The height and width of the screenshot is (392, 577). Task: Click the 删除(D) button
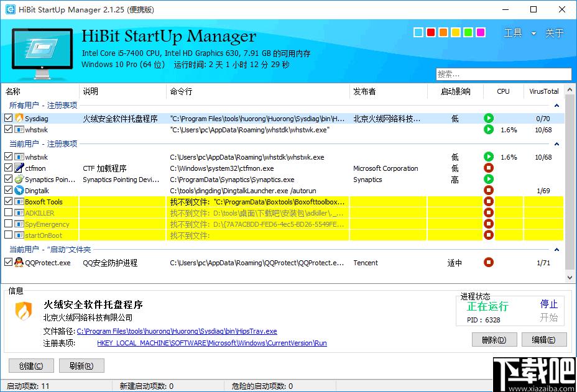494,340
